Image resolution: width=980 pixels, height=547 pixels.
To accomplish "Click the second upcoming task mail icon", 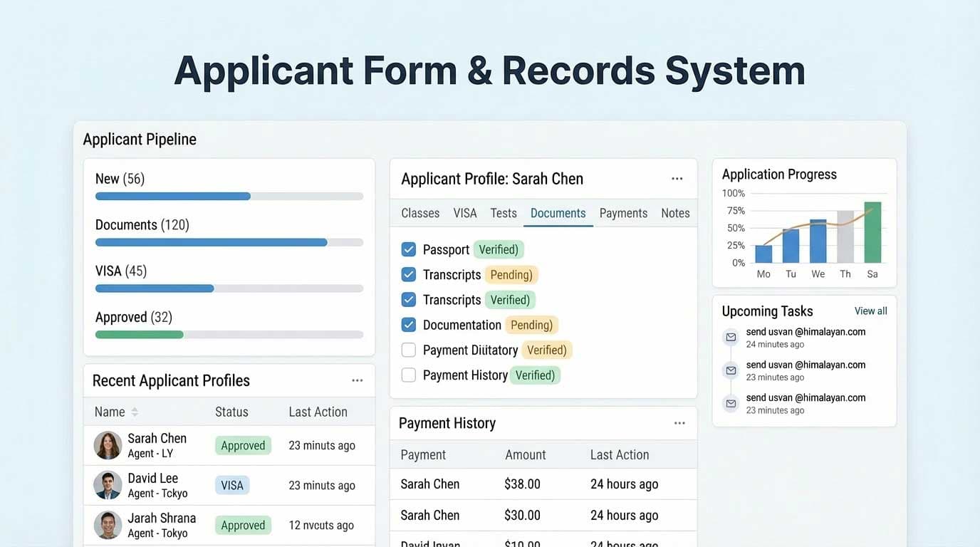I will coord(731,370).
